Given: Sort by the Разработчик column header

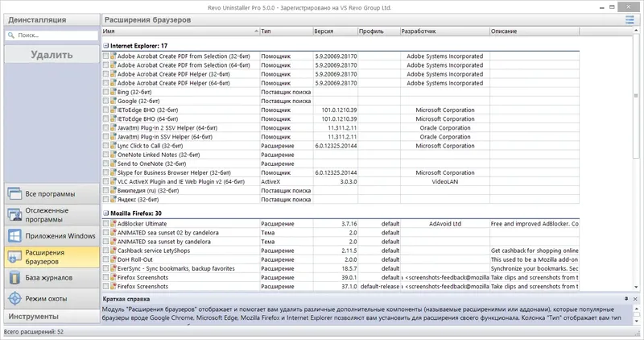Looking at the screenshot, I should point(445,31).
